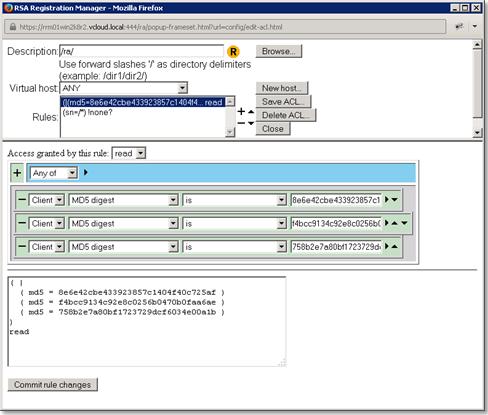Image resolution: width=488 pixels, height=415 pixels.
Task: Open the Client dropdown in the 8e6e42cbe row
Action: coord(47,200)
